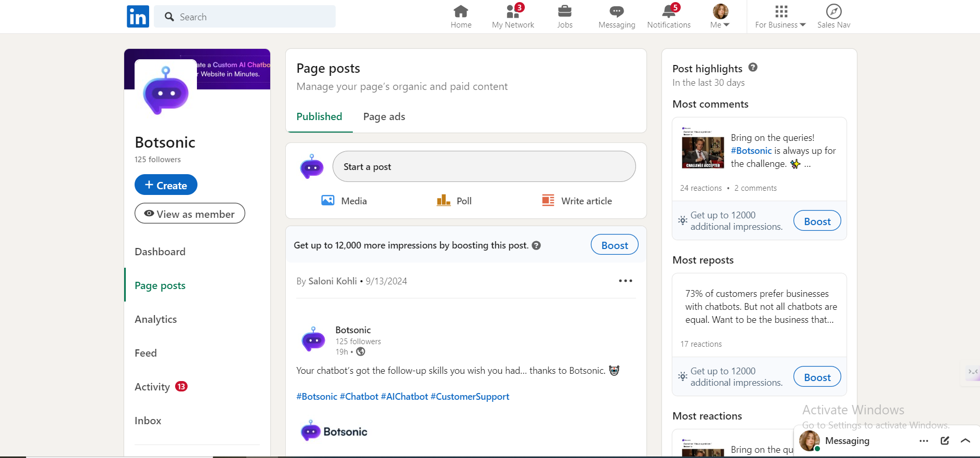Boost the Most comments post
The image size is (980, 458).
[817, 221]
